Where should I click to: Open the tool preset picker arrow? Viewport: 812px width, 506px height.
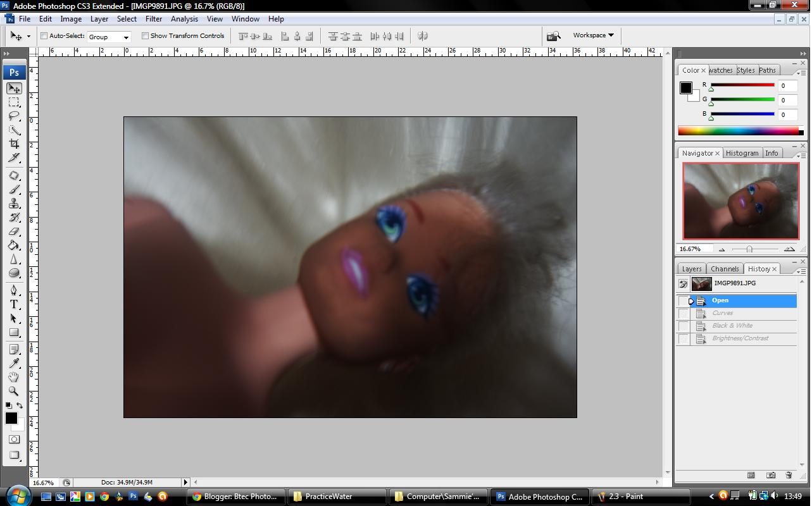click(28, 36)
